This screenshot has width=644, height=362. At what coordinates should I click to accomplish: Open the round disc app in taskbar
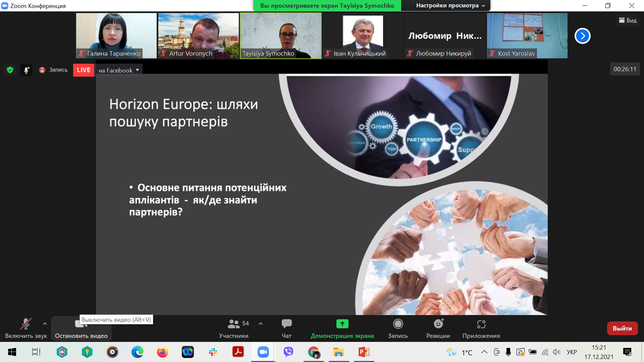pos(112,352)
